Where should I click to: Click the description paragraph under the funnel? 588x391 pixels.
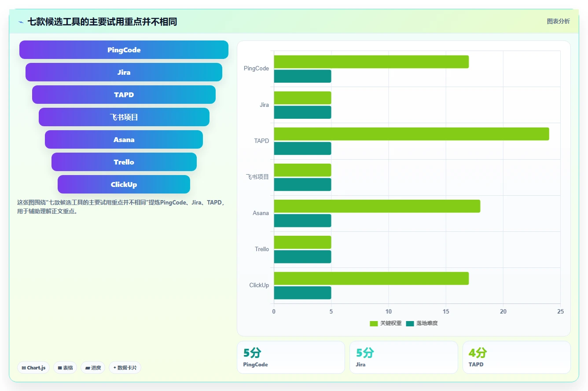pyautogui.click(x=122, y=207)
